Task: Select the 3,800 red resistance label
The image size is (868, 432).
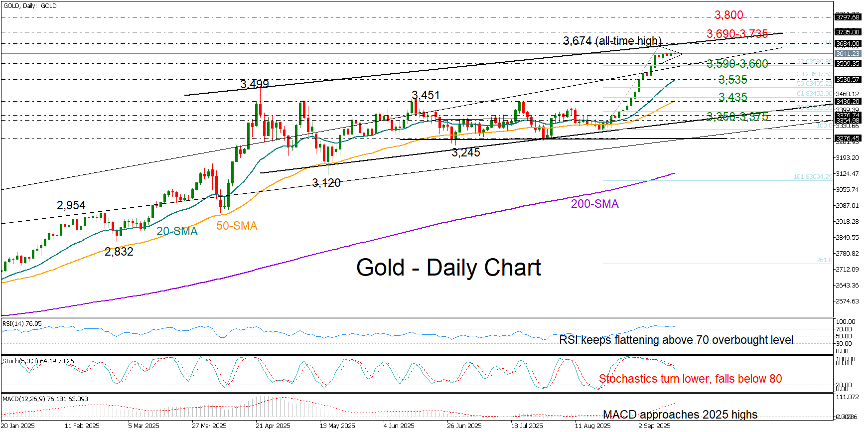Action: click(728, 15)
